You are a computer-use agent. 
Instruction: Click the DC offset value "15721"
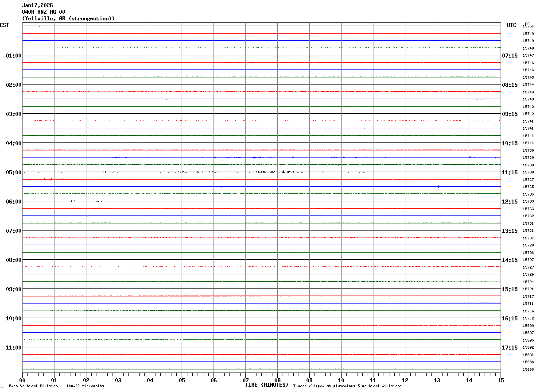[528, 289]
